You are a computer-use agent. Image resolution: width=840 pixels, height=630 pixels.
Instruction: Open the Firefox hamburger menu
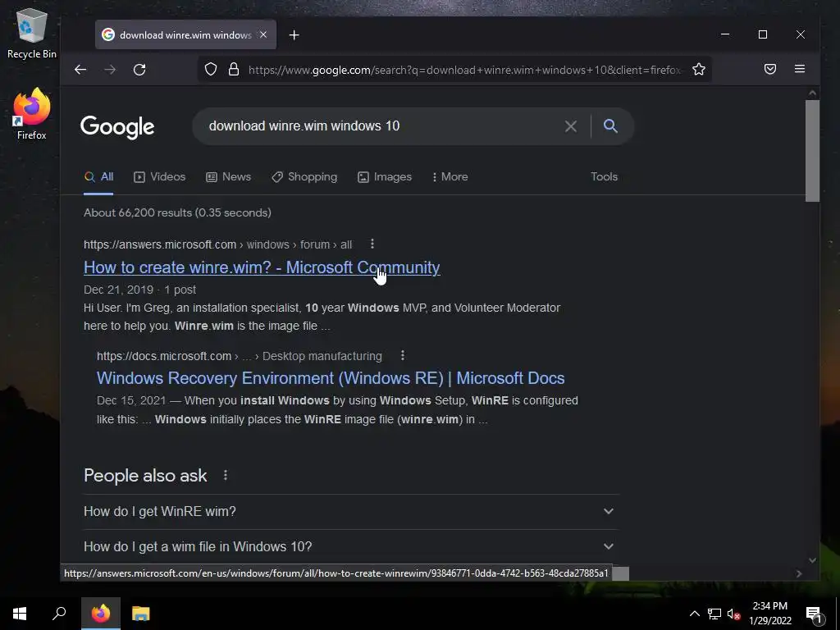click(x=799, y=69)
